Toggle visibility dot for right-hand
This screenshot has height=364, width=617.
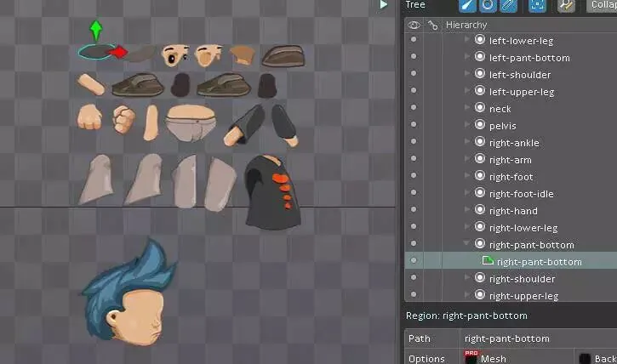coord(414,209)
